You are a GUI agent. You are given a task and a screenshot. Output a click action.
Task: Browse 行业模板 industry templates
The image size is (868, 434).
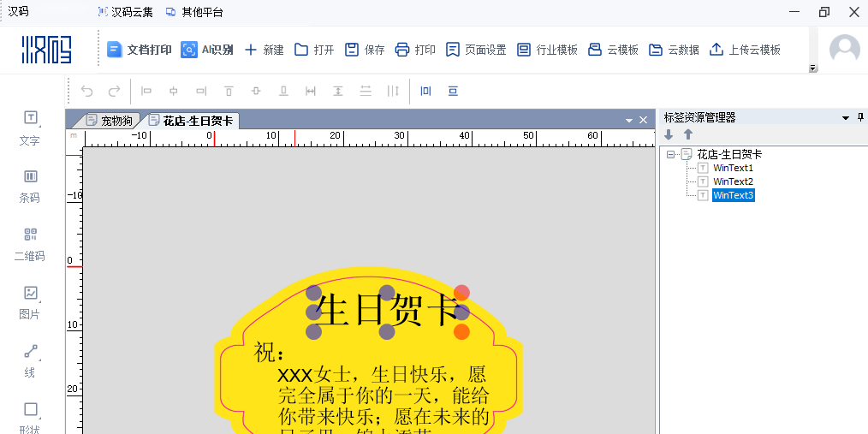pos(547,50)
